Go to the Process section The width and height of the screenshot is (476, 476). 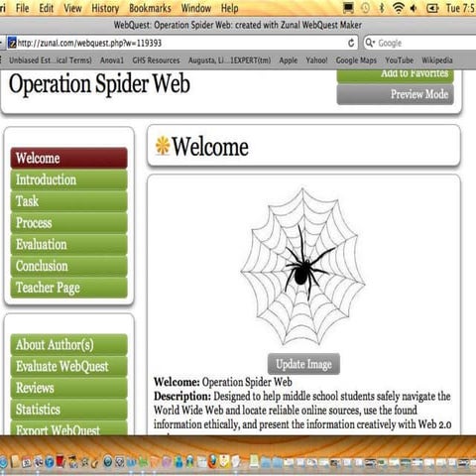68,222
